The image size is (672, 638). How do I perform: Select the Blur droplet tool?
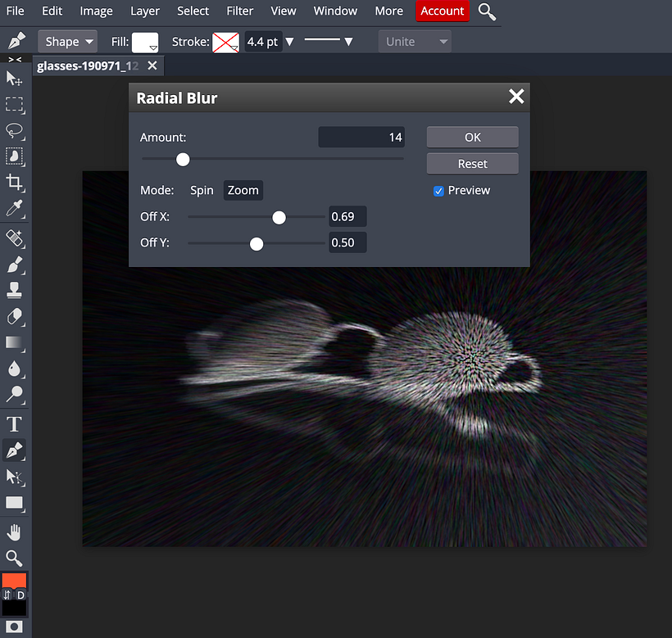click(x=14, y=369)
